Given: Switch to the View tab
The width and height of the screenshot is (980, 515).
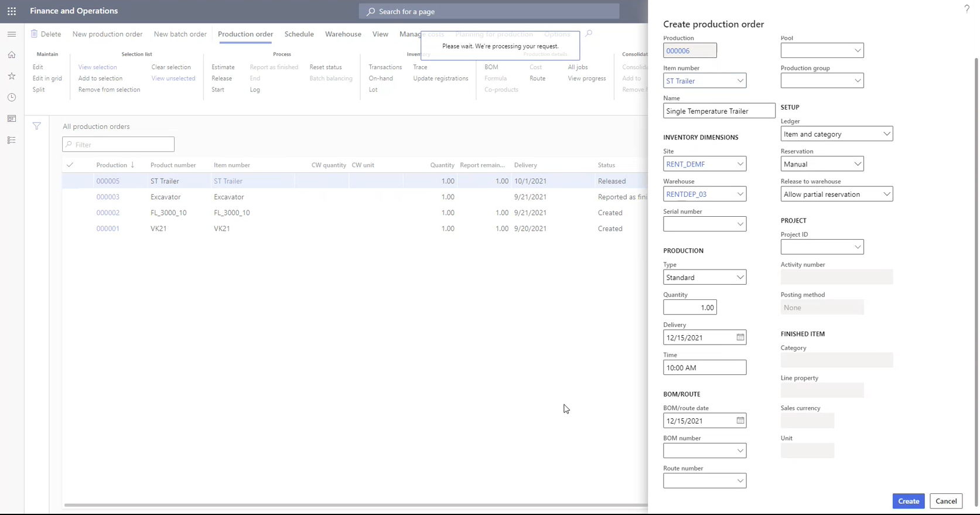Looking at the screenshot, I should 380,34.
